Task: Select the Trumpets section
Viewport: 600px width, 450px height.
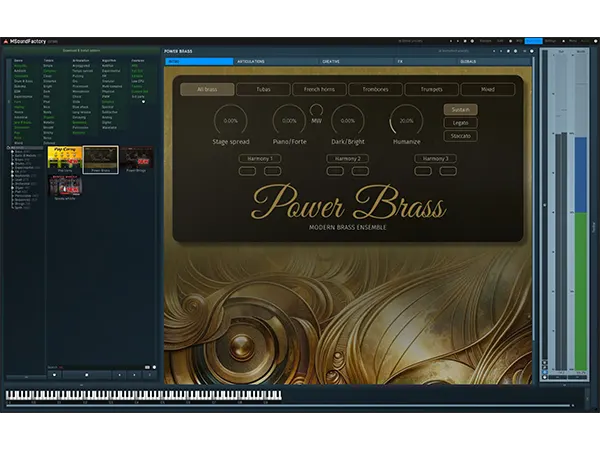Action: pos(431,89)
